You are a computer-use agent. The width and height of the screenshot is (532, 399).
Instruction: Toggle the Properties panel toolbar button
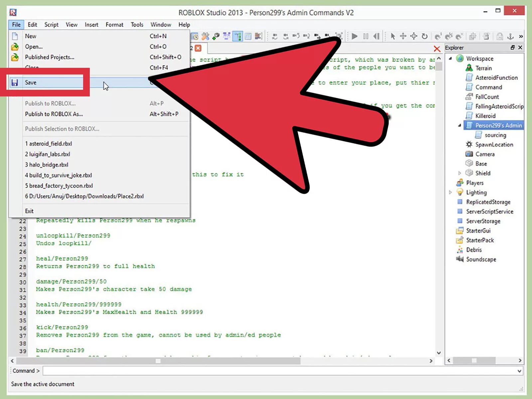pyautogui.click(x=248, y=36)
